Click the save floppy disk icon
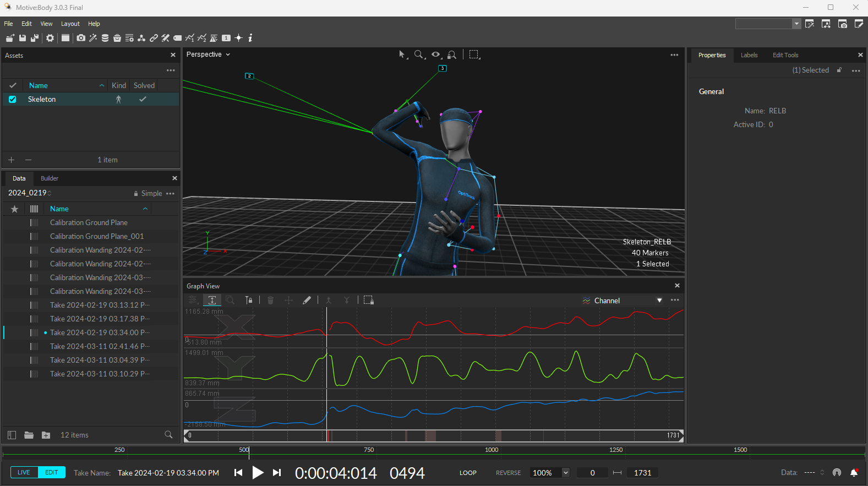 [x=23, y=38]
